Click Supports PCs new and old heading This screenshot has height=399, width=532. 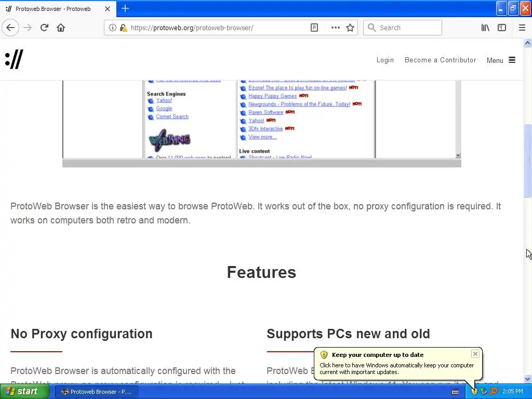point(348,334)
